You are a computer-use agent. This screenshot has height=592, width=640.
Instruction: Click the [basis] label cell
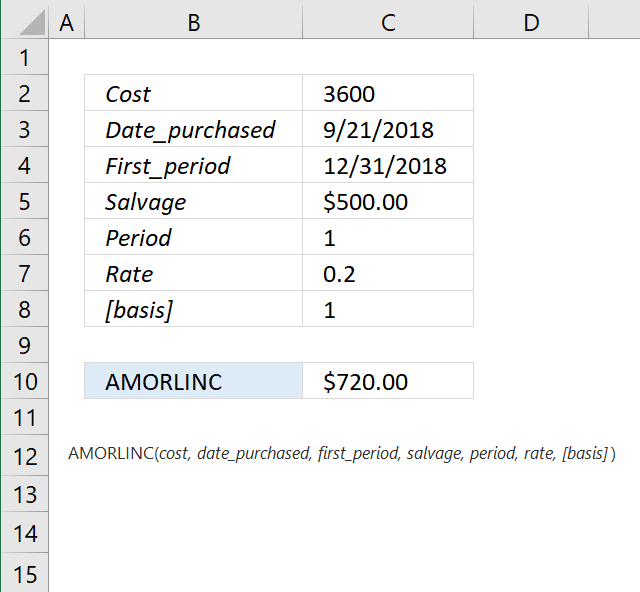193,309
